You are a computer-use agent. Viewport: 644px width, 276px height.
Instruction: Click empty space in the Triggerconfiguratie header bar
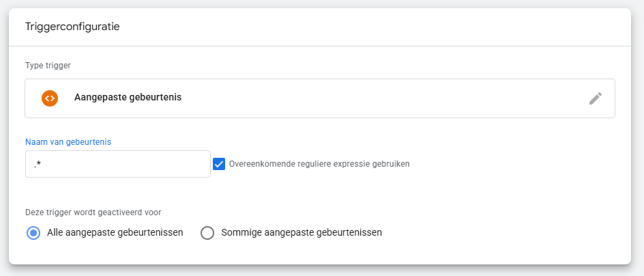pyautogui.click(x=375, y=27)
